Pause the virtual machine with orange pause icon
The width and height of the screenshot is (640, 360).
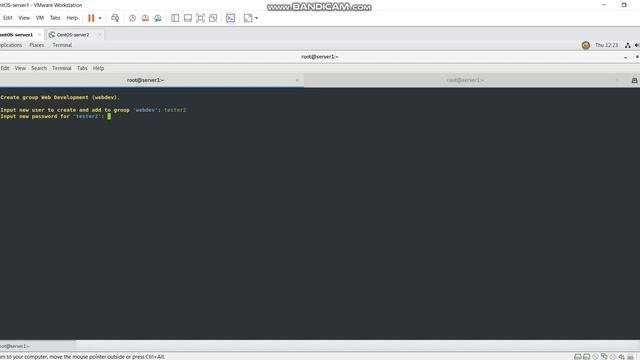click(91, 18)
